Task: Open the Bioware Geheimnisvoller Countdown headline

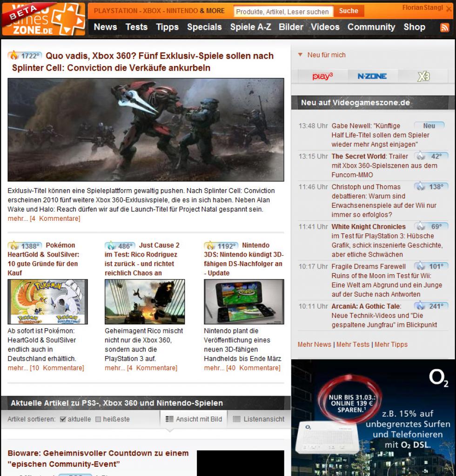Action: pyautogui.click(x=98, y=458)
